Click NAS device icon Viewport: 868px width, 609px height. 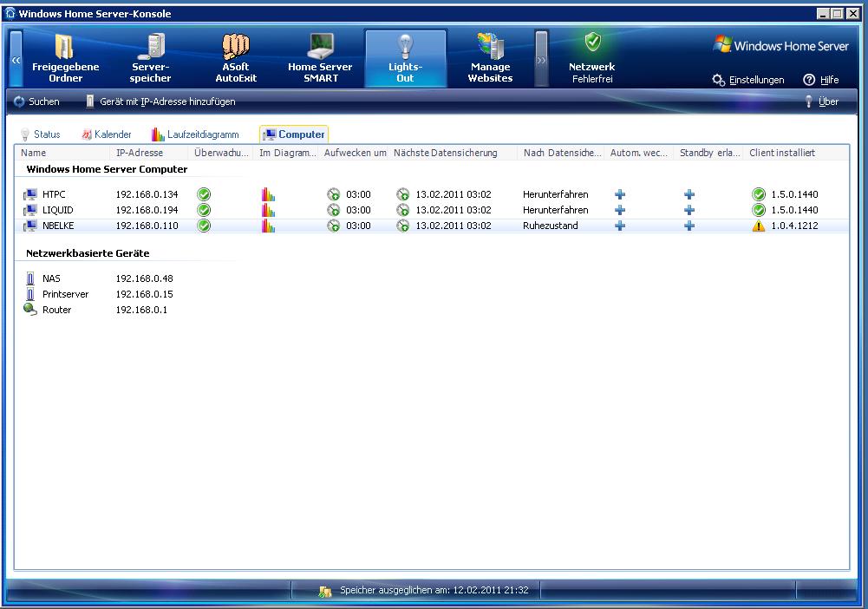(30, 278)
